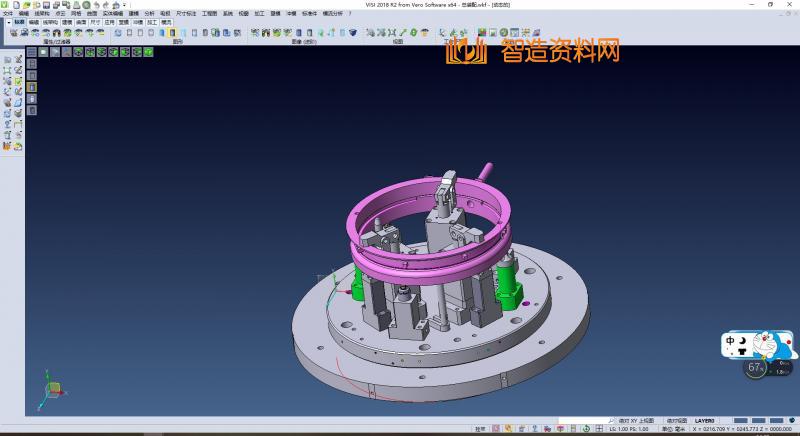800x436 pixels.
Task: Click the 中 input method indicator widget
Action: click(x=731, y=341)
